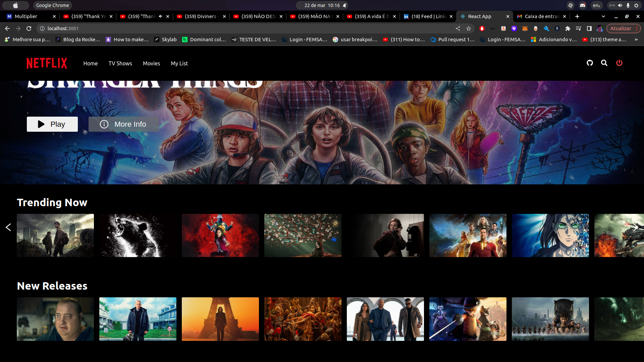Click the search magnifier icon

coord(604,63)
